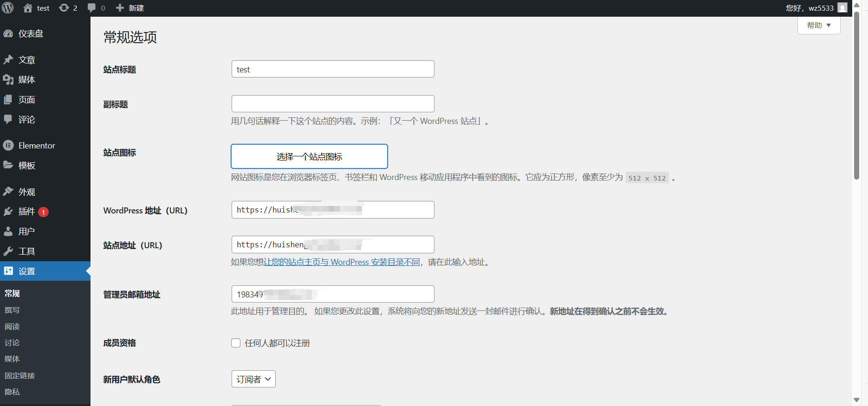Image resolution: width=868 pixels, height=406 pixels.
Task: Open the 订阅者 default role dropdown
Action: tap(253, 379)
